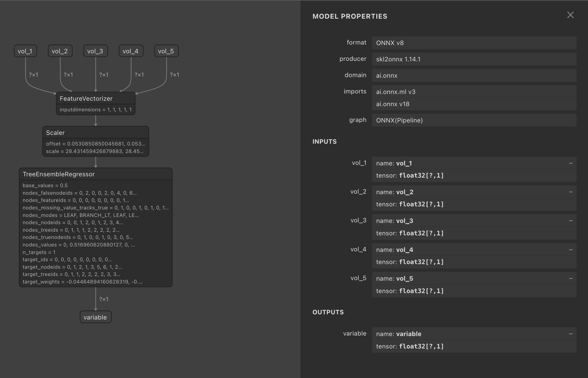The height and width of the screenshot is (378, 588).
Task: Collapse the vol_2 input details
Action: [571, 192]
